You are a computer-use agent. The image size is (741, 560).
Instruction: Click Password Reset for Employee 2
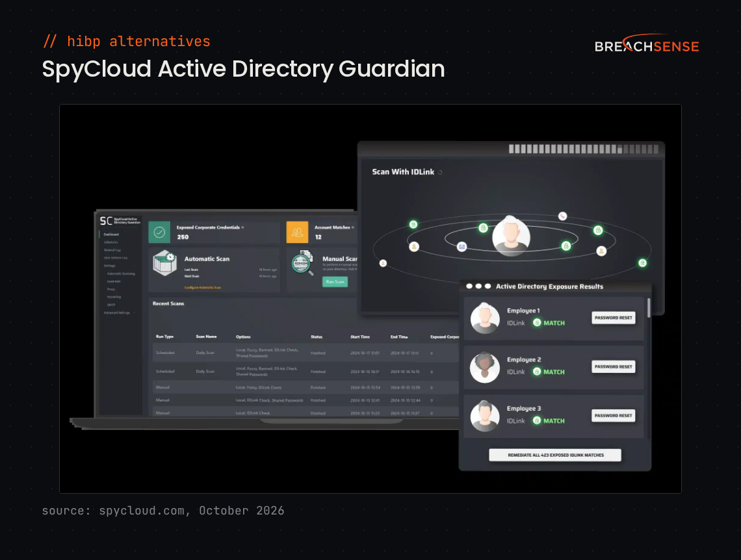click(614, 367)
